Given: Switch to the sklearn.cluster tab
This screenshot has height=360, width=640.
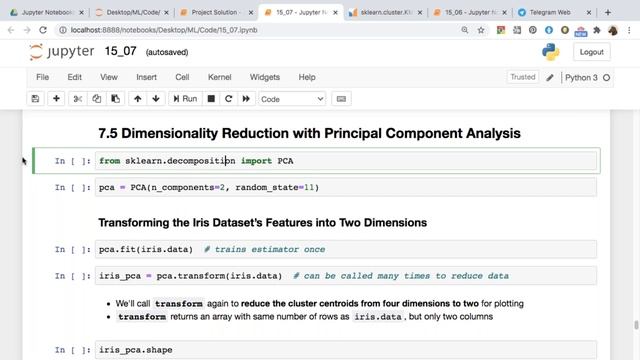Looking at the screenshot, I should (x=385, y=13).
